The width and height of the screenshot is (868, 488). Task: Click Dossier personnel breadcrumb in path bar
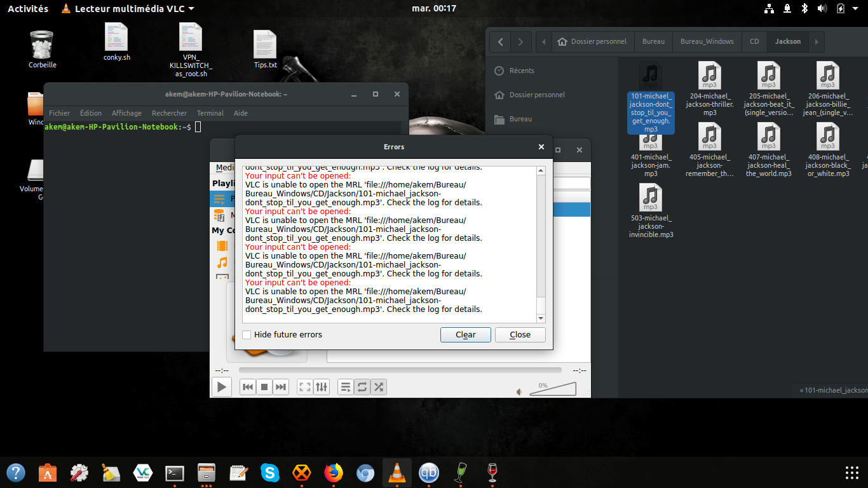(592, 41)
